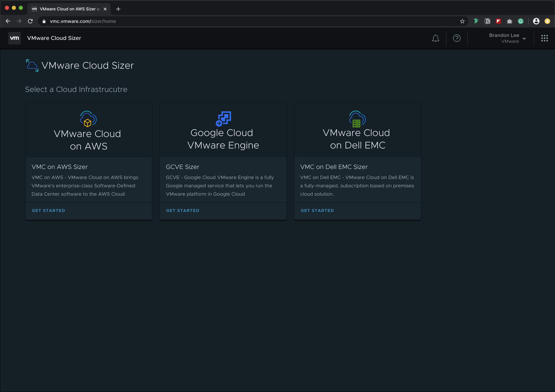Open a new browser tab
555x392 pixels.
coord(118,9)
